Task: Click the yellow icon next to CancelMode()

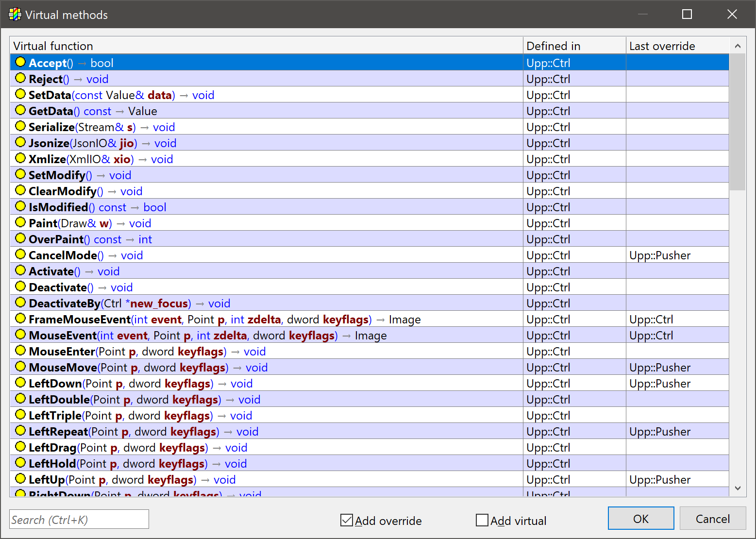Action: click(x=20, y=254)
